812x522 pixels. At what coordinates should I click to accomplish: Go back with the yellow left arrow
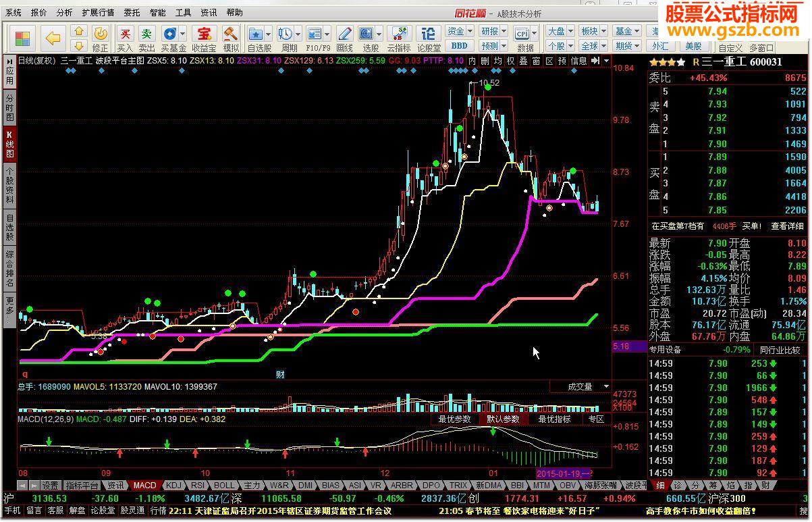pyautogui.click(x=54, y=38)
